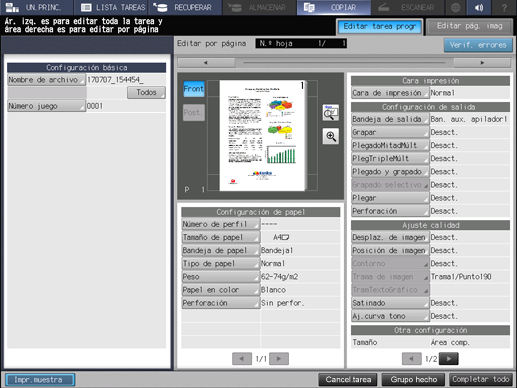Screen dimensions: 517x388
Task: Open ALMACENAR tab
Action: [259, 7]
